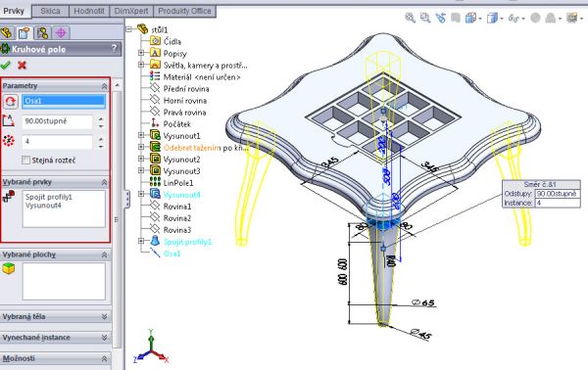The height and width of the screenshot is (370, 588).
Task: Select Horní rovina plane
Action: coord(185,101)
